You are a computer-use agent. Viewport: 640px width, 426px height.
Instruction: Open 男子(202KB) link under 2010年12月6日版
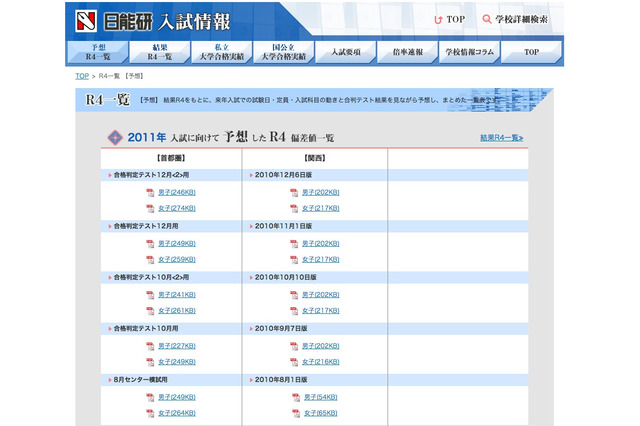pyautogui.click(x=321, y=192)
